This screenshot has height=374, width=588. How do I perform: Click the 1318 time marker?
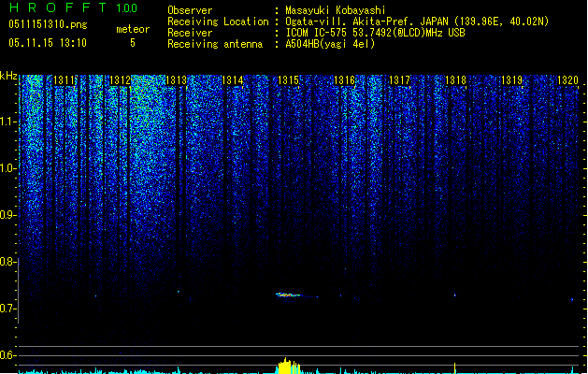click(455, 80)
